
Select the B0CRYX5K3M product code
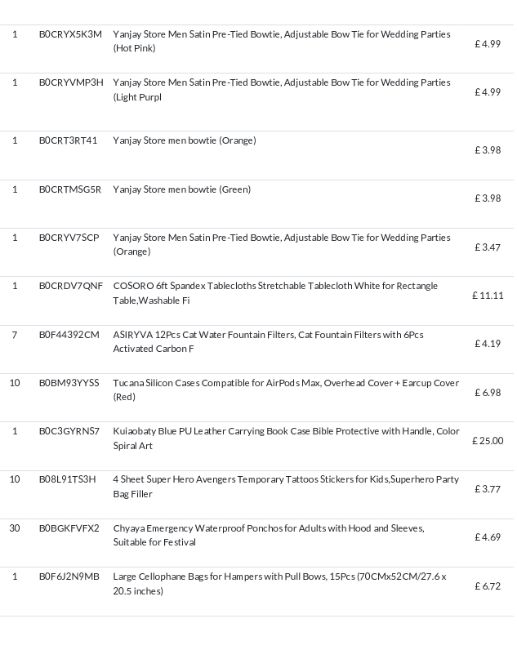click(70, 34)
